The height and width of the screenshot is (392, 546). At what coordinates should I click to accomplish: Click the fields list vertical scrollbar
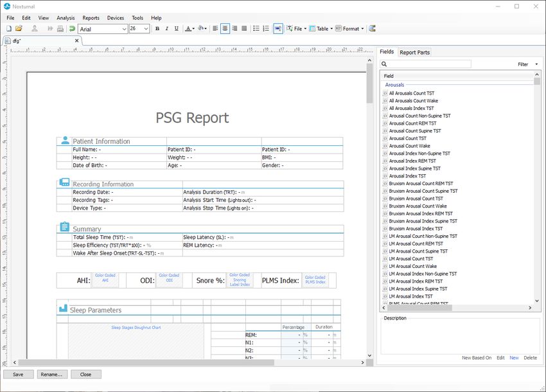(x=536, y=188)
